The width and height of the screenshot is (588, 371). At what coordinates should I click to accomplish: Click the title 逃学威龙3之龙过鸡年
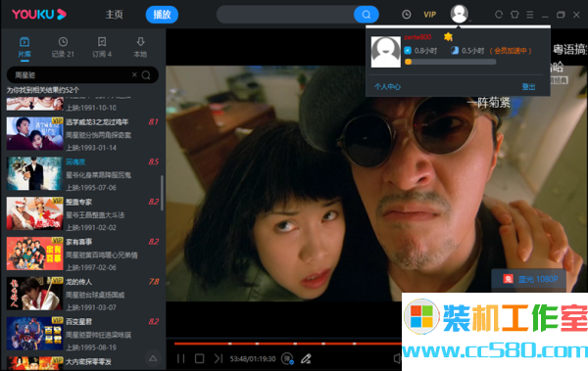pos(97,122)
